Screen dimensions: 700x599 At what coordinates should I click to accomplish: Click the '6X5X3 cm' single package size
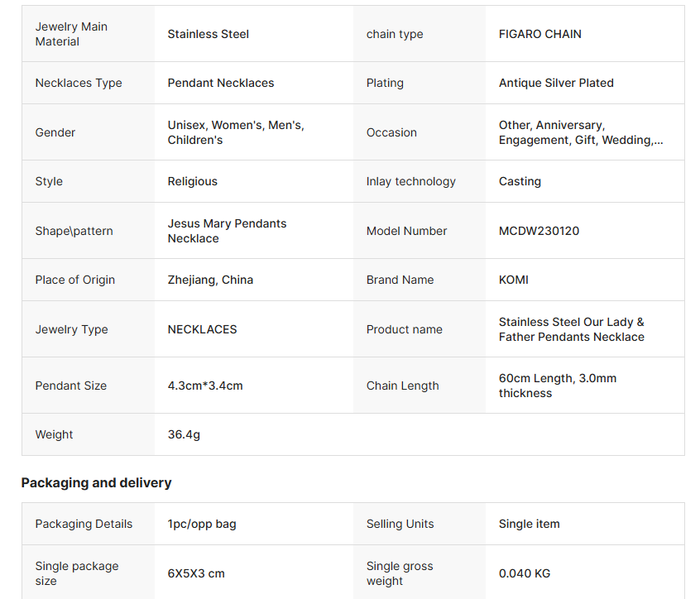(x=196, y=573)
